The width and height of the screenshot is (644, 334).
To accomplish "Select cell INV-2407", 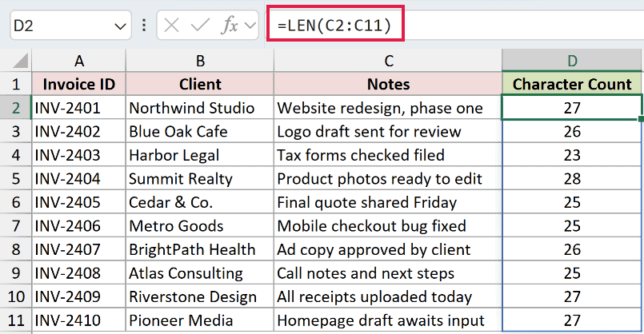I will tap(79, 249).
